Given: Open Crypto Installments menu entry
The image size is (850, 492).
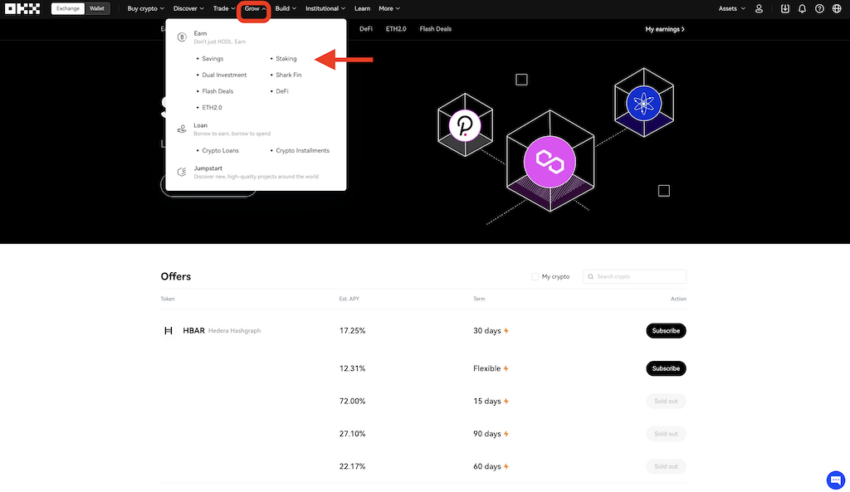Looking at the screenshot, I should (x=302, y=151).
